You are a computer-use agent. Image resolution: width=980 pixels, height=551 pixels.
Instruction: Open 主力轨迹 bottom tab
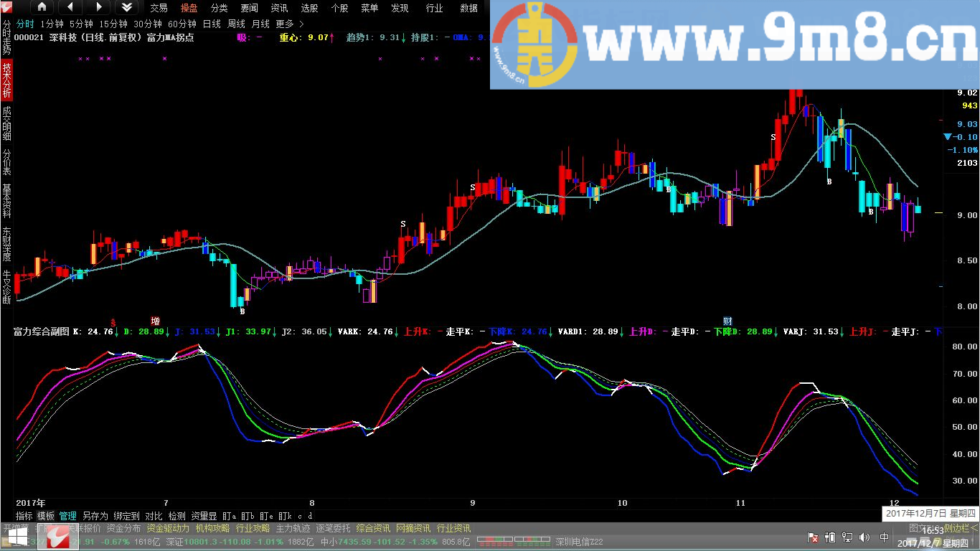click(293, 528)
